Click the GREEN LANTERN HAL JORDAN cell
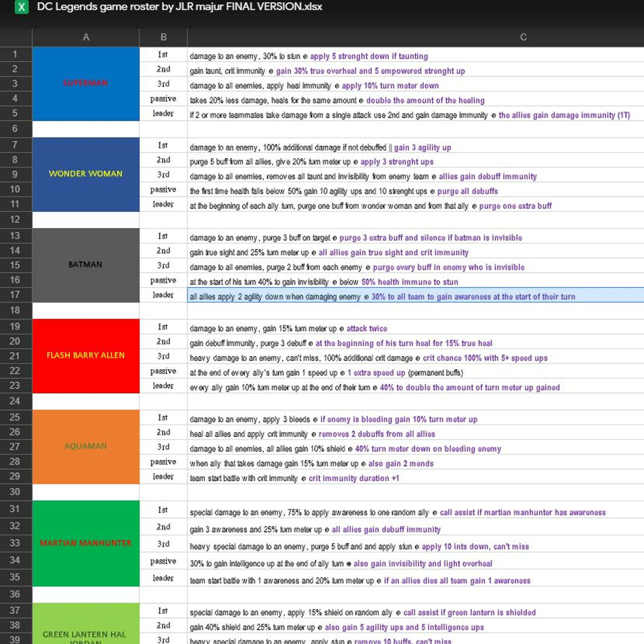Image resolution: width=644 pixels, height=644 pixels. (86, 623)
